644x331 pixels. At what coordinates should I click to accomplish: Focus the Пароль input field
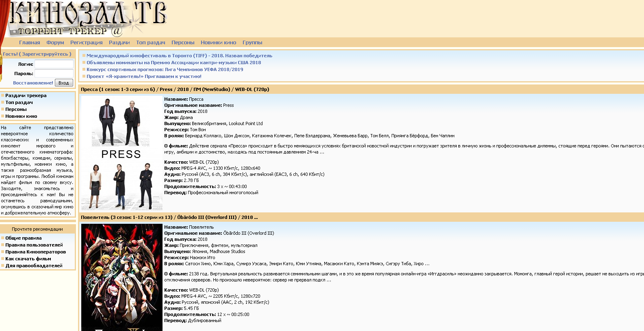pos(54,74)
